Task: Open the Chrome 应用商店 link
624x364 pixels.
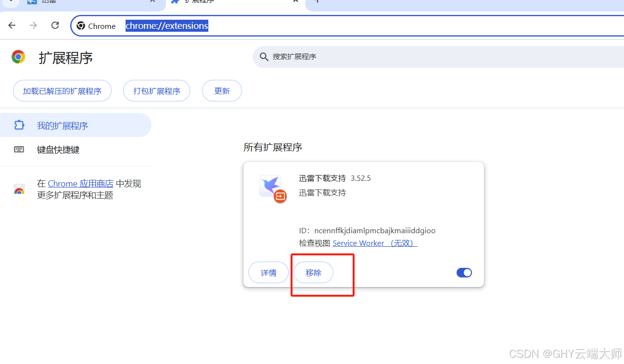Action: 81,184
